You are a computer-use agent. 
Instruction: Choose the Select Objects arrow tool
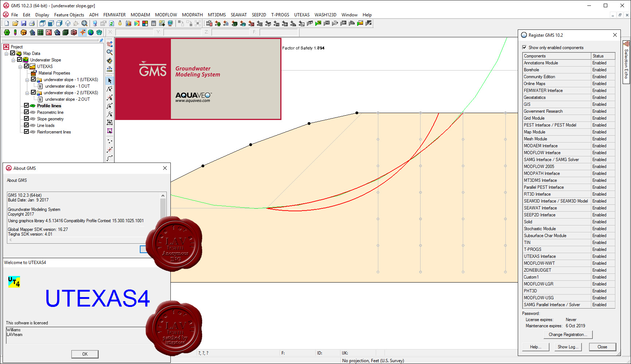point(110,81)
